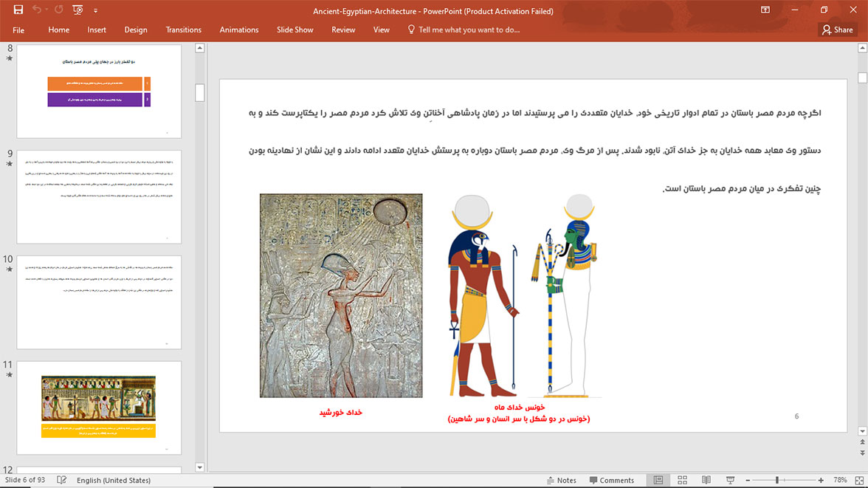
Task: Go to previous slide using double-arrow button
Action: 862,442
